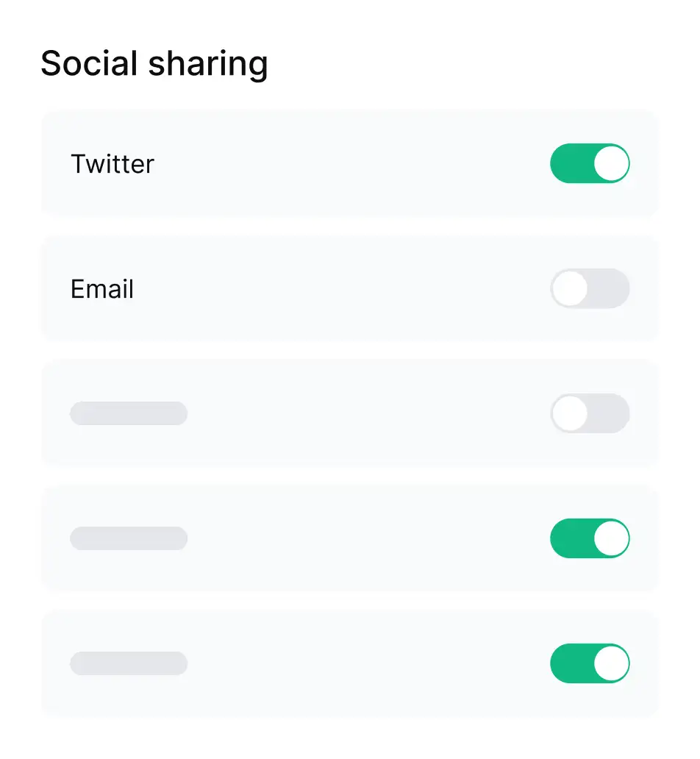The image size is (700, 759).
Task: Click the empty middle of the Twitter row
Action: click(x=349, y=163)
